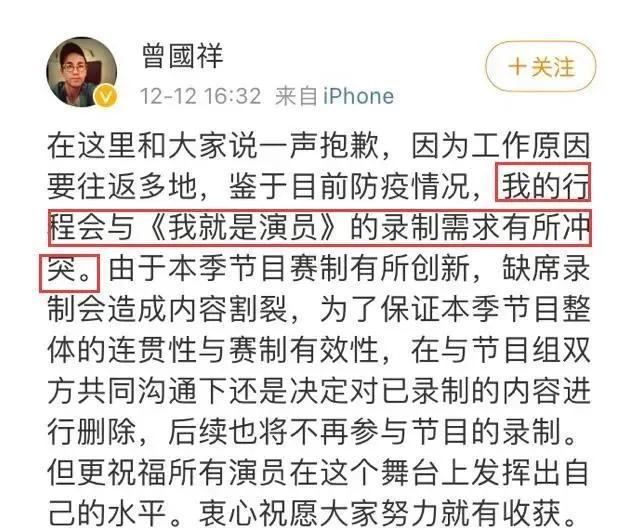
Task: Follow the user with +关注 button
Action: (x=541, y=67)
